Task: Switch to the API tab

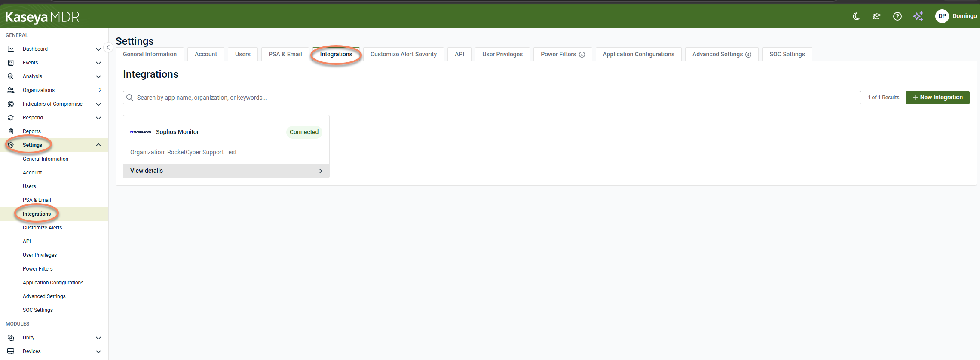Action: [x=459, y=54]
